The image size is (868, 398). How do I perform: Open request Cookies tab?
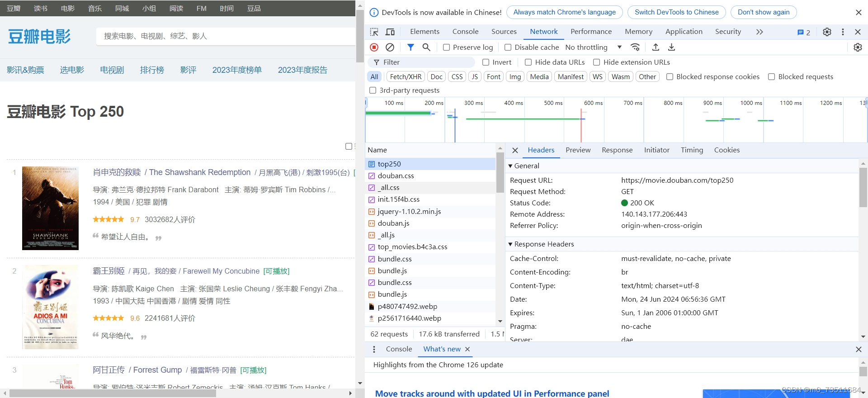pyautogui.click(x=726, y=150)
